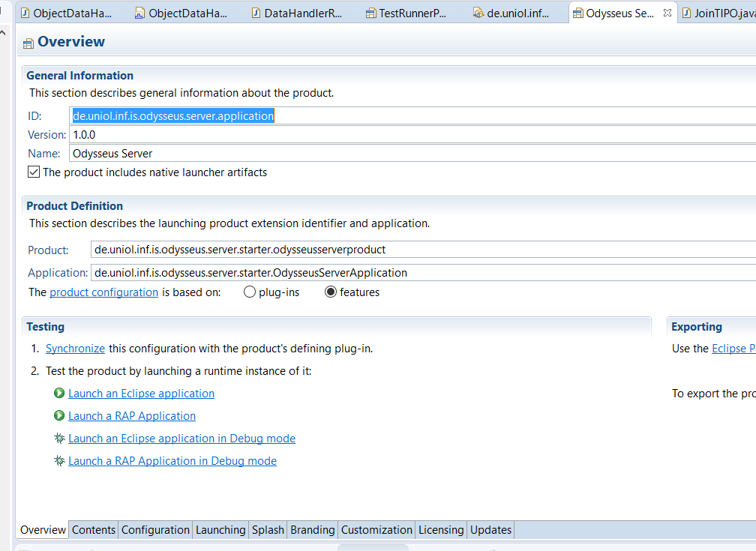Switch to the Contents tab

94,530
